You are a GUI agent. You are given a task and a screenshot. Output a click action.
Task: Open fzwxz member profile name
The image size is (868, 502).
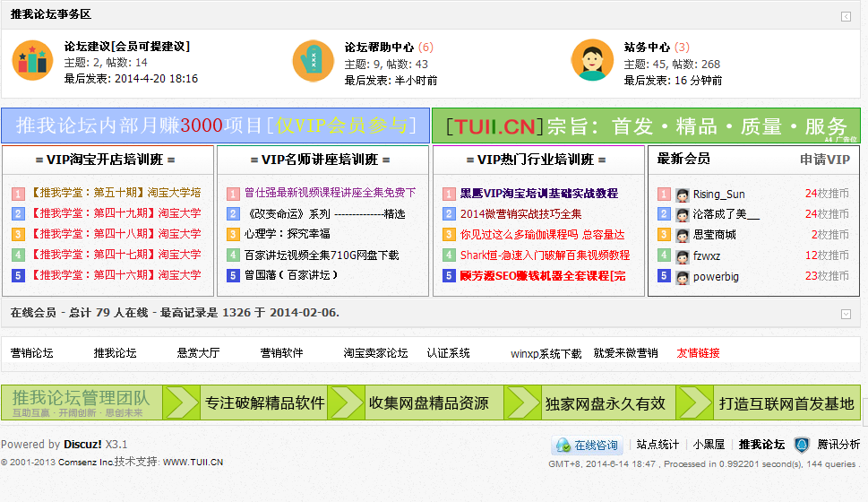(707, 256)
